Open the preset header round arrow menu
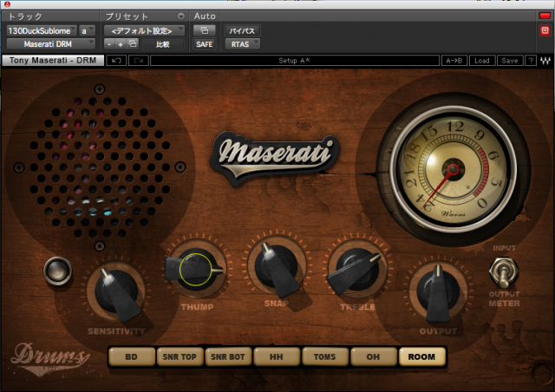555x392 pixels. tap(181, 16)
